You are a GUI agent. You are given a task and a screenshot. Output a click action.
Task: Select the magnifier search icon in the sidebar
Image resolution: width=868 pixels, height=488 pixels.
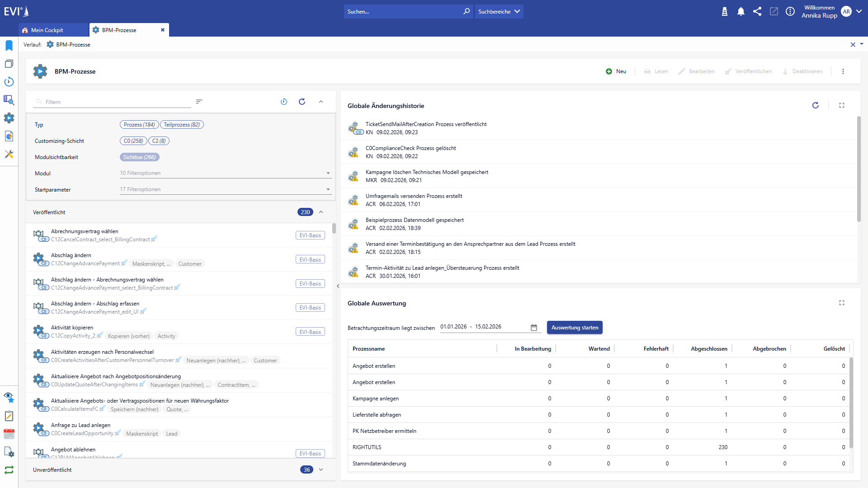(9, 100)
